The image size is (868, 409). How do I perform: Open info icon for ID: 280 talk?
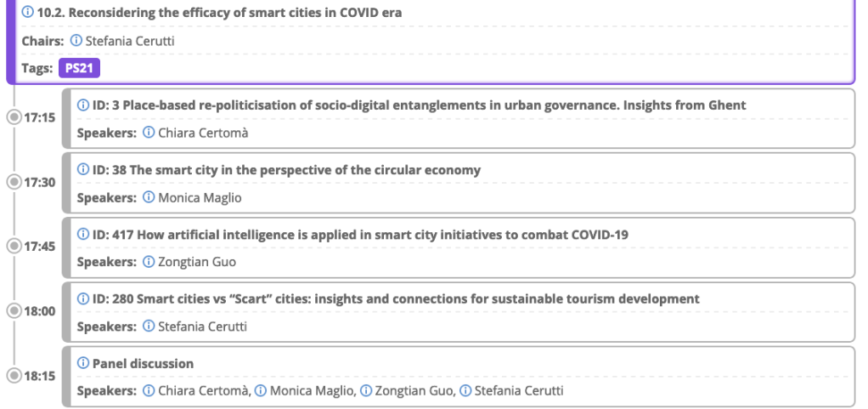[x=83, y=299]
